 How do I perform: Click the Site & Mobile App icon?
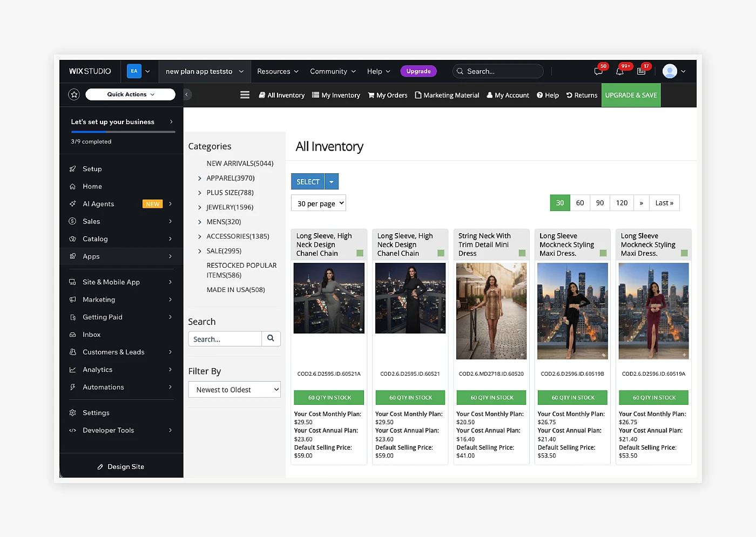click(x=73, y=282)
